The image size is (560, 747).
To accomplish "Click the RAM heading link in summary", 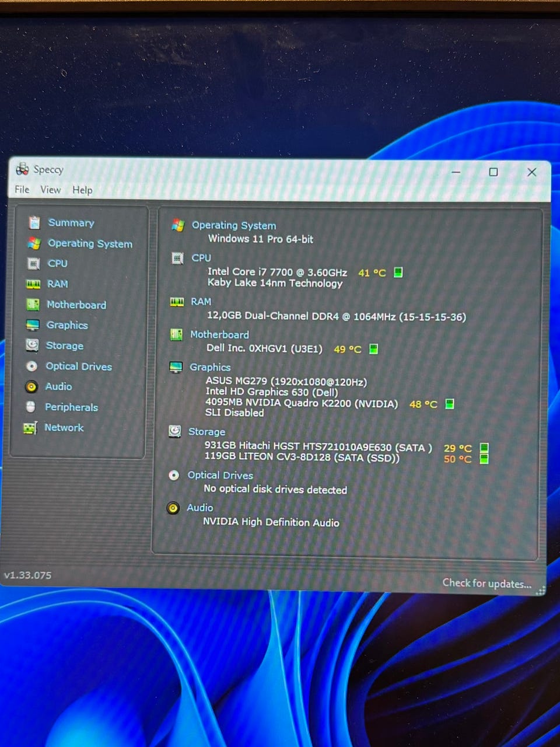I will coord(201,302).
